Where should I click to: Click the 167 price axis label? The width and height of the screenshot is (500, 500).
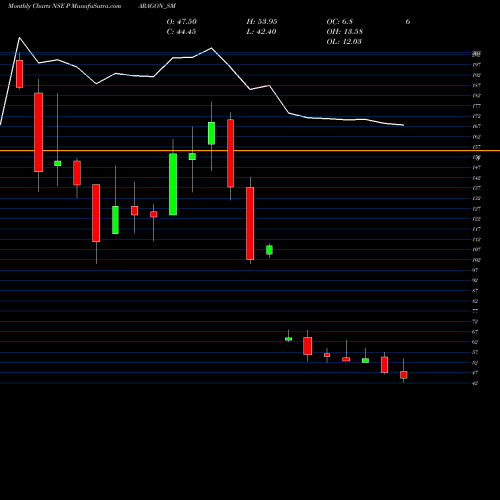click(x=477, y=126)
